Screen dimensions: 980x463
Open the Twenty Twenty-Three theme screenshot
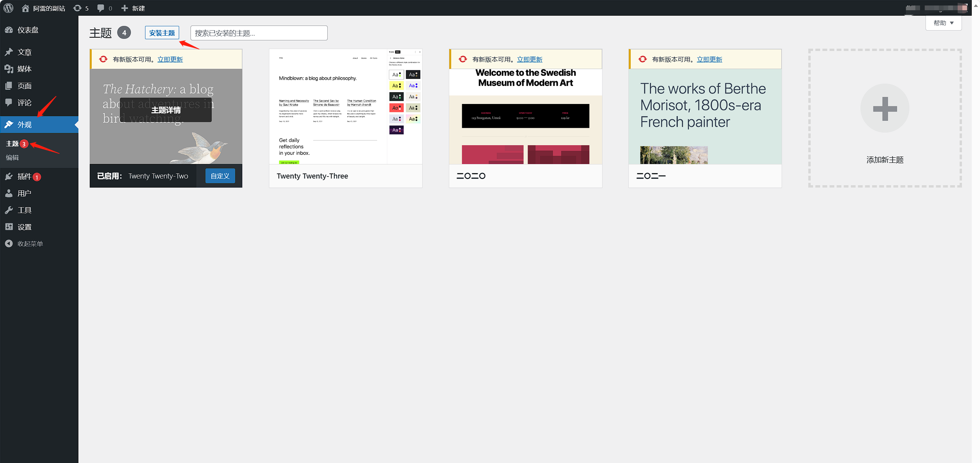[x=346, y=106]
